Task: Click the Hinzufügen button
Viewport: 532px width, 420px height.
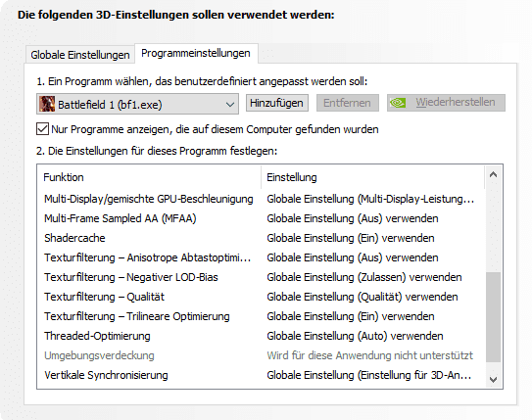Action: (276, 103)
